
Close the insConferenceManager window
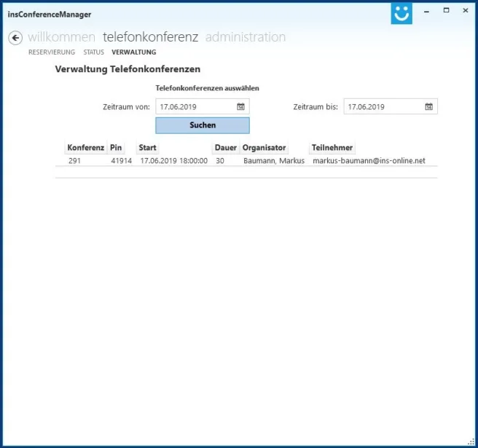[465, 10]
